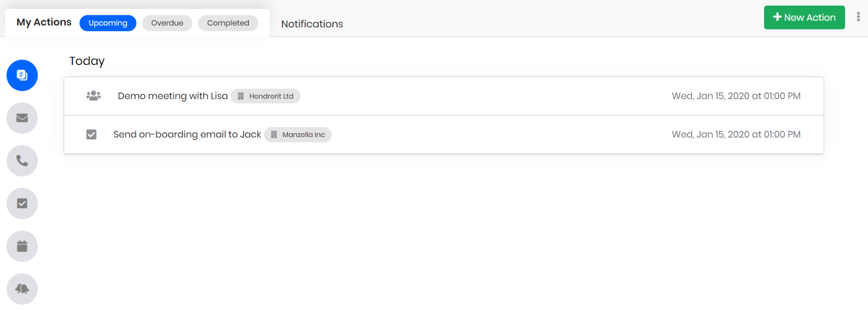Open Manzella Inc company tag
Viewport: 868px width, 310px height.
coord(303,135)
